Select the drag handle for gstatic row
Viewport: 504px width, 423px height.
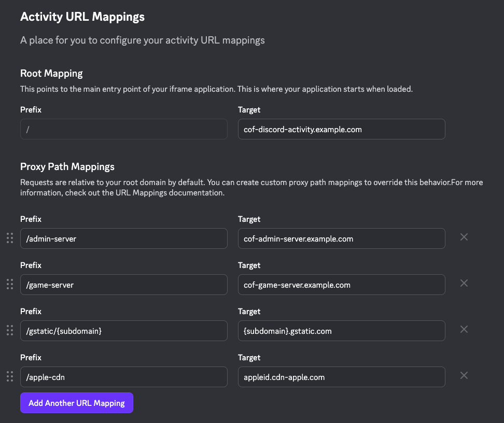click(9, 330)
